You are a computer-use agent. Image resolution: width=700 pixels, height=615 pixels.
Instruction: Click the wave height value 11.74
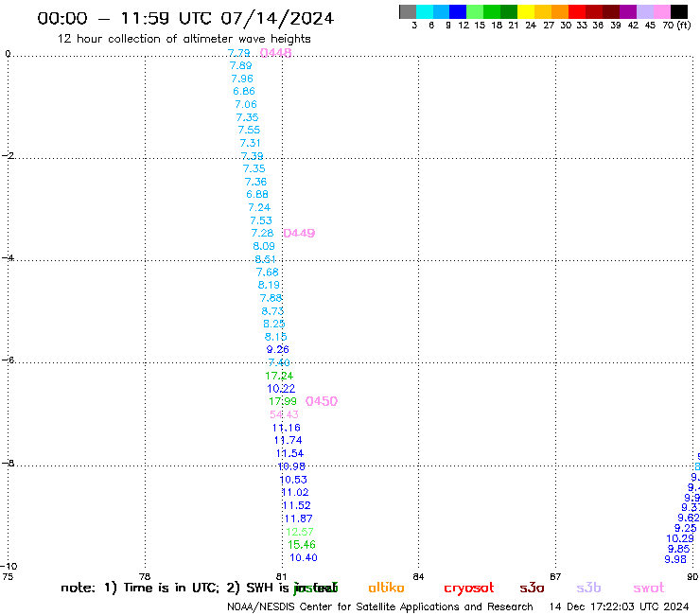coord(288,440)
